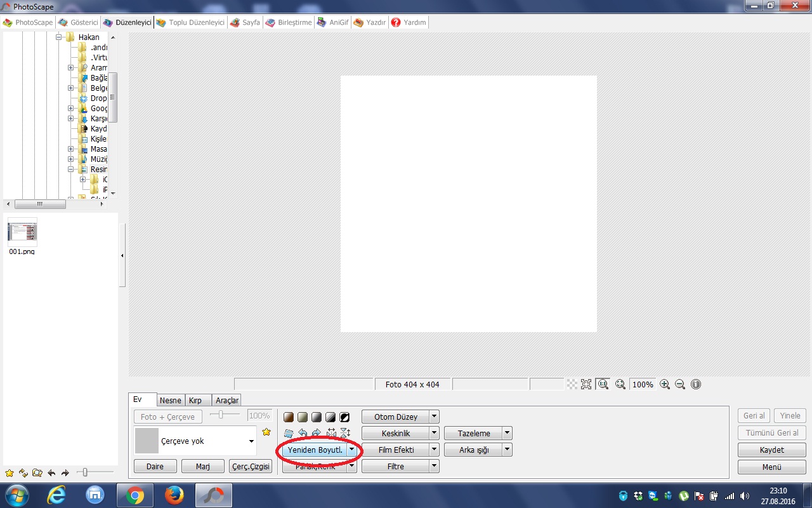Image resolution: width=812 pixels, height=508 pixels.
Task: Click the rotate left arrow below the thumbnails
Action: click(51, 473)
